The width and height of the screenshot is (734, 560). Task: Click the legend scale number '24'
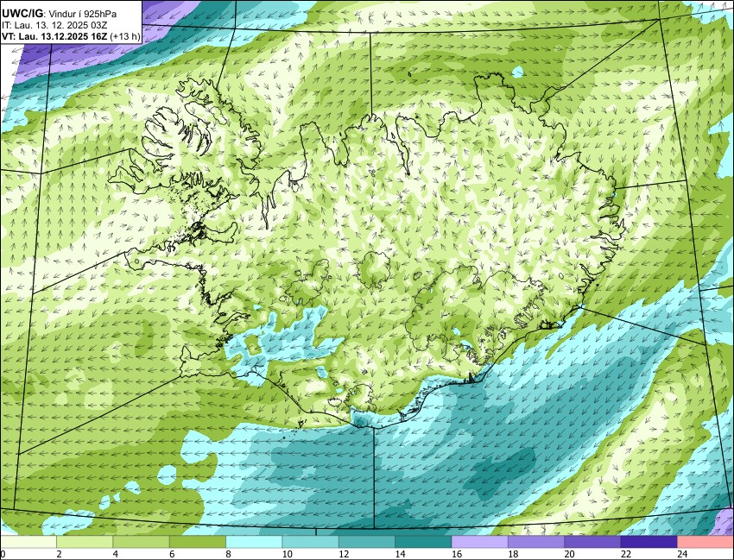[x=682, y=554]
